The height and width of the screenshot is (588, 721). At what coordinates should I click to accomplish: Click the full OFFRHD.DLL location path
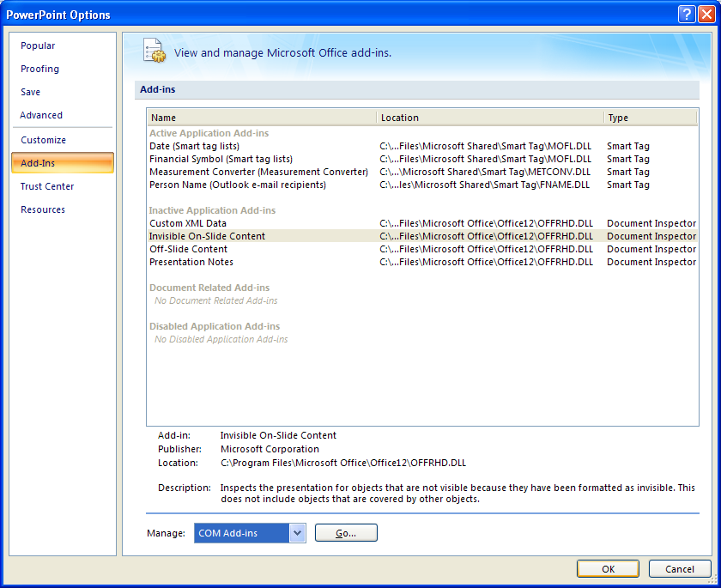click(x=343, y=463)
